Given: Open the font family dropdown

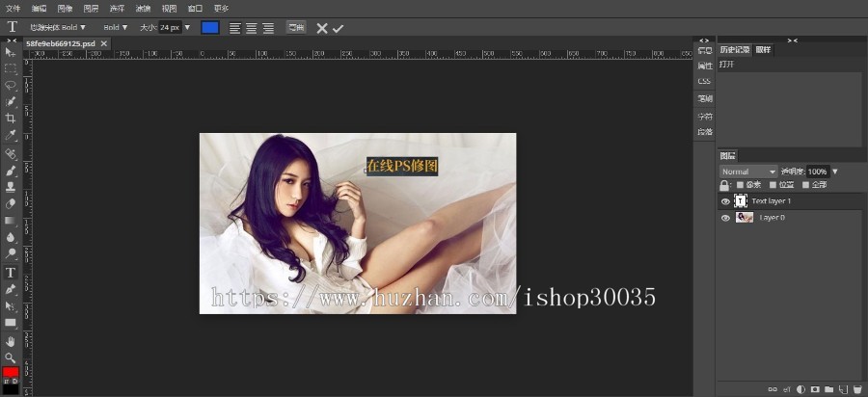Looking at the screenshot, I should pyautogui.click(x=58, y=28).
